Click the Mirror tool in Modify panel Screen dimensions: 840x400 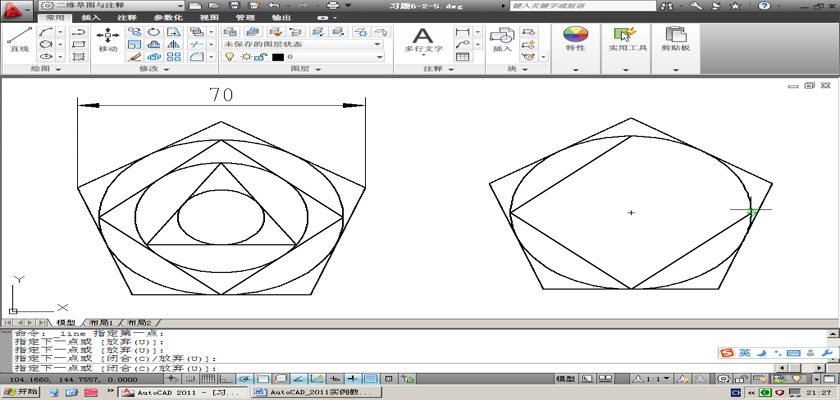coord(174,44)
